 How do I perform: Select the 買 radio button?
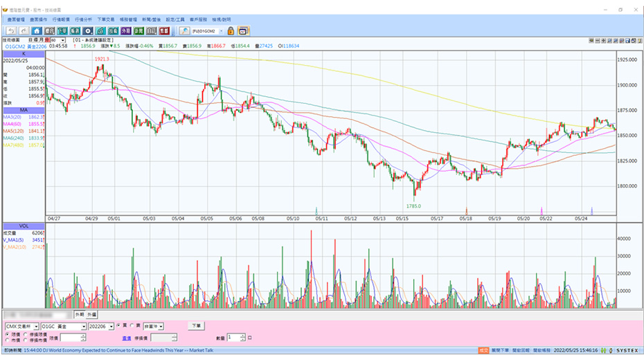click(x=118, y=325)
